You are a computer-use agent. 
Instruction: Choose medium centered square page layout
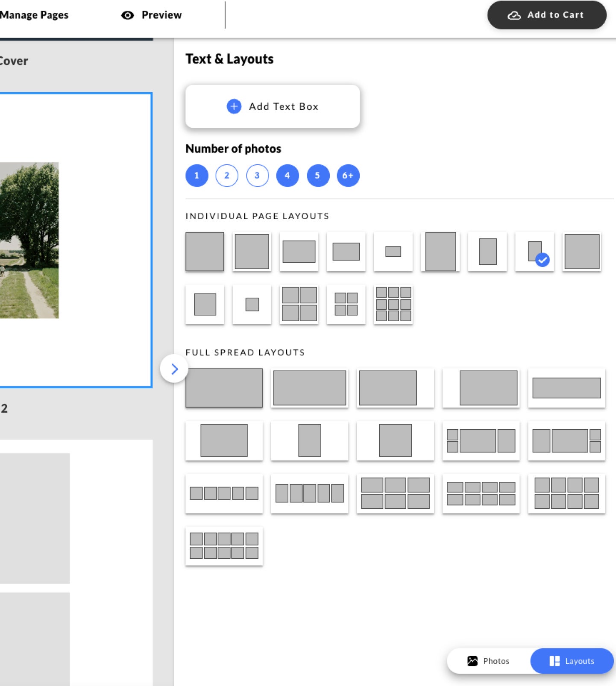point(205,305)
